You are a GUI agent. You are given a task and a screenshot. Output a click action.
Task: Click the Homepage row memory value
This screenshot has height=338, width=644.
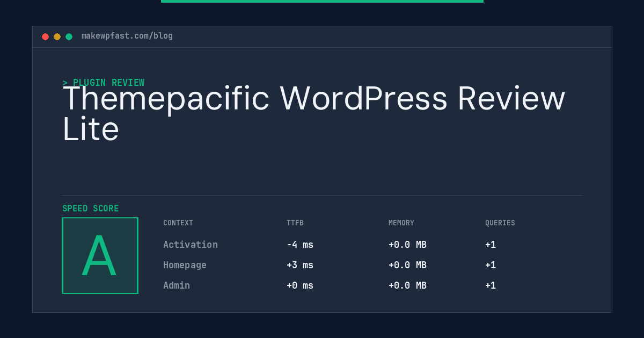point(407,265)
